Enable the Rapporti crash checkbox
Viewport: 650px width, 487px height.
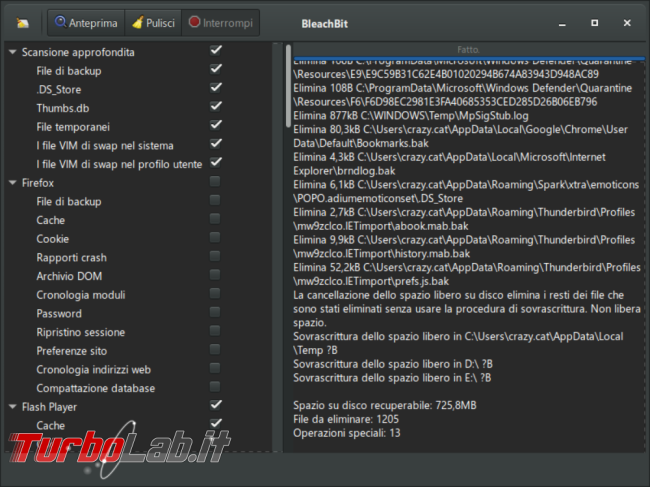[x=215, y=256]
